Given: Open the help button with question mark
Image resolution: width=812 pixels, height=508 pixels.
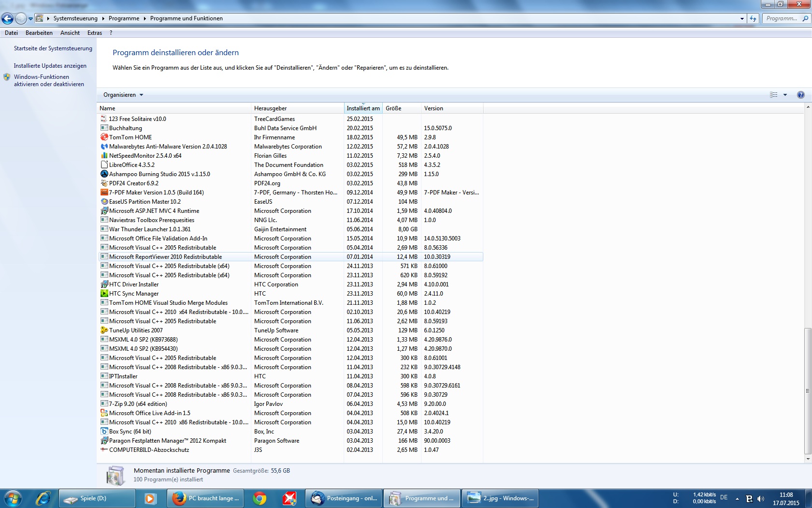Looking at the screenshot, I should pyautogui.click(x=801, y=95).
